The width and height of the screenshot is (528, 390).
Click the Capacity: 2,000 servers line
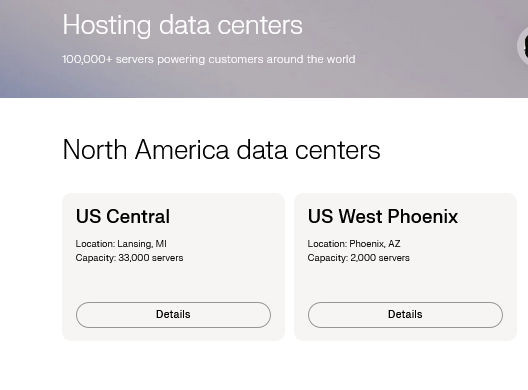(x=358, y=258)
